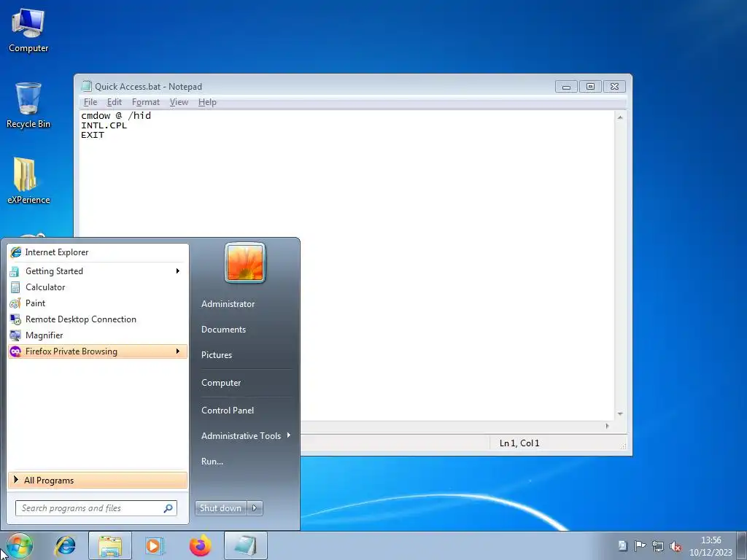
Task: Open Calculator from the Start menu
Action: coord(98,287)
